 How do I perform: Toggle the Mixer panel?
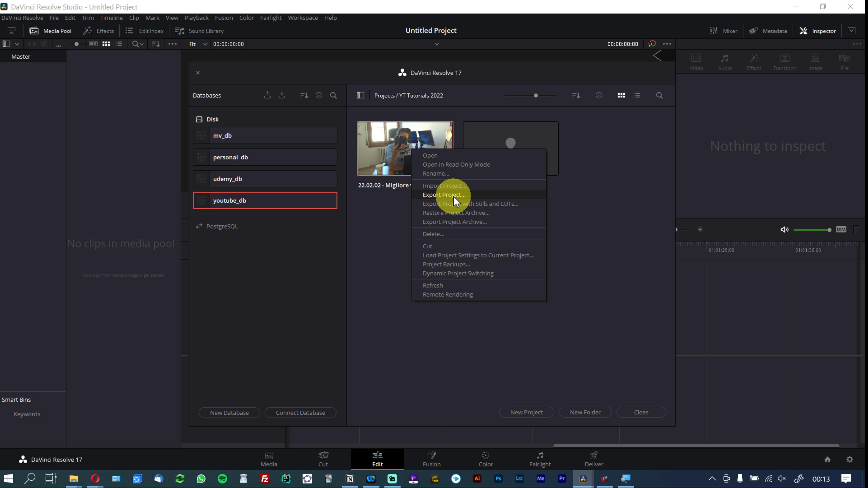click(723, 31)
